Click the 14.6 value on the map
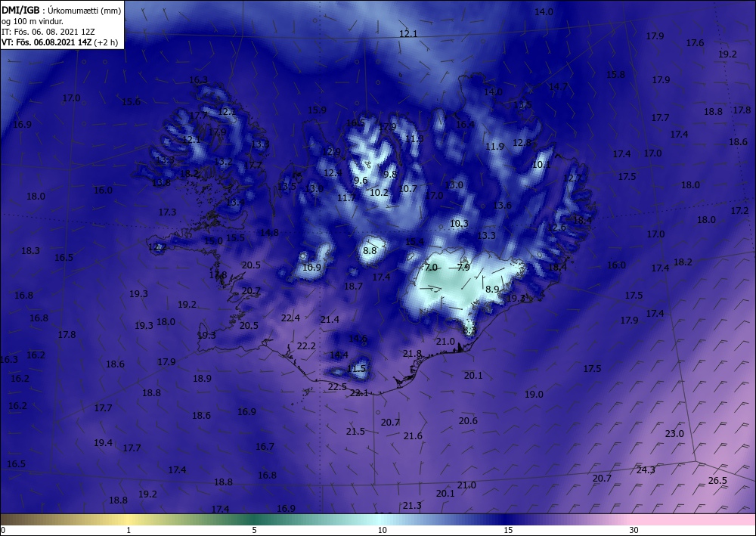The height and width of the screenshot is (536, 756). (x=358, y=339)
